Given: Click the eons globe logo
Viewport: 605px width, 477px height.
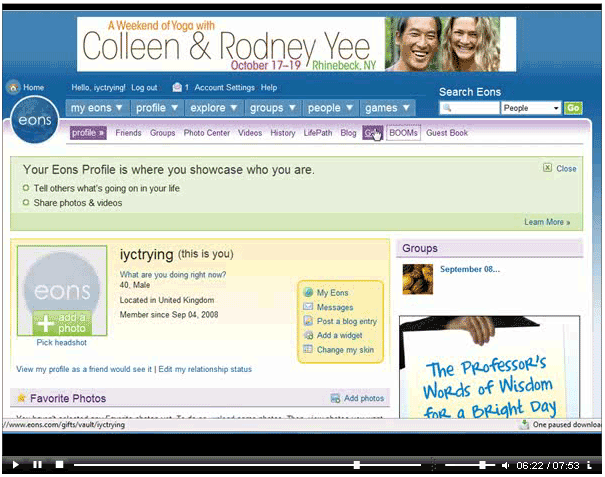Looking at the screenshot, I should (x=35, y=120).
